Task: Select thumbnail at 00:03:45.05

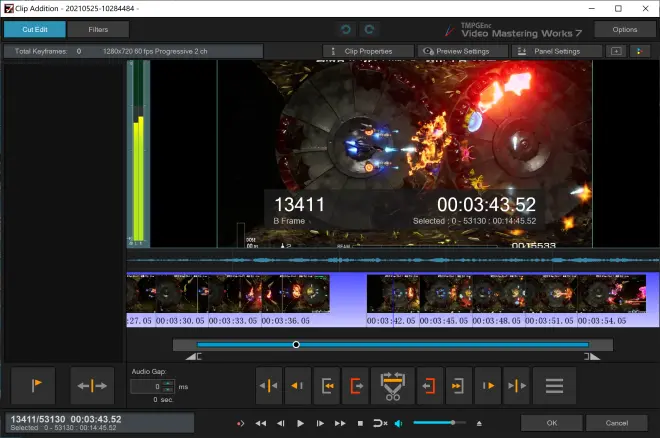Action: tap(445, 293)
